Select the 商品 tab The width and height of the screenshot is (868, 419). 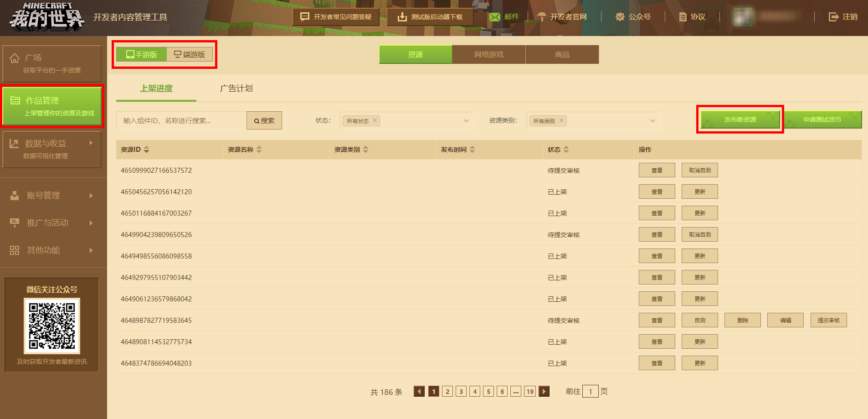[x=562, y=54]
